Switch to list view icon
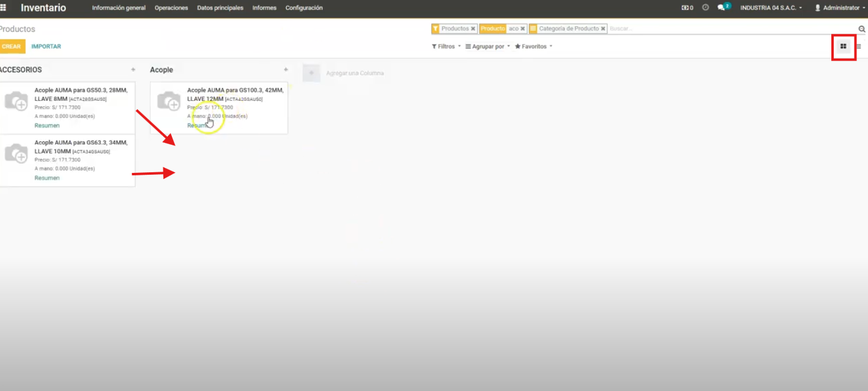This screenshot has width=868, height=391. pyautogui.click(x=859, y=46)
